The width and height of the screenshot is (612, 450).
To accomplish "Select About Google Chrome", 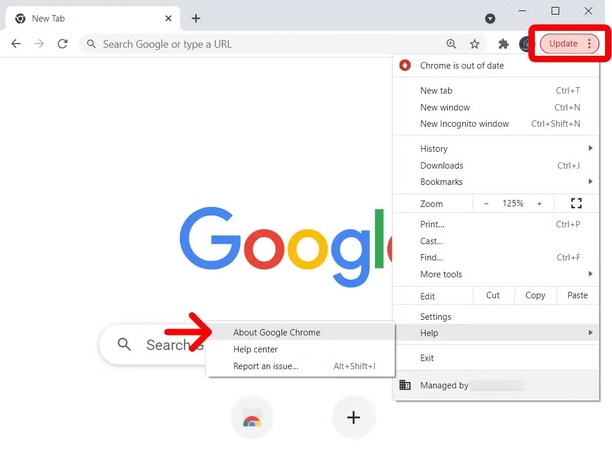I will point(277,332).
